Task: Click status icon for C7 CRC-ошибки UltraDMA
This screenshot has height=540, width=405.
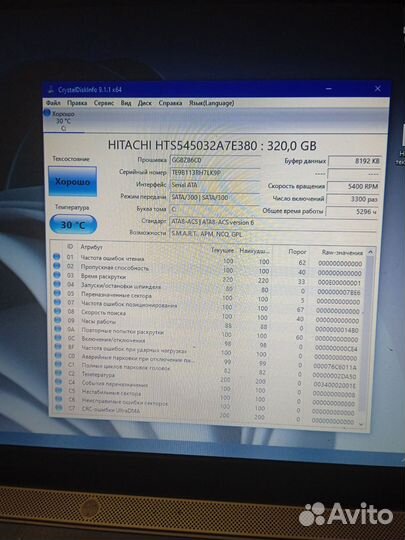Action: click(59, 408)
